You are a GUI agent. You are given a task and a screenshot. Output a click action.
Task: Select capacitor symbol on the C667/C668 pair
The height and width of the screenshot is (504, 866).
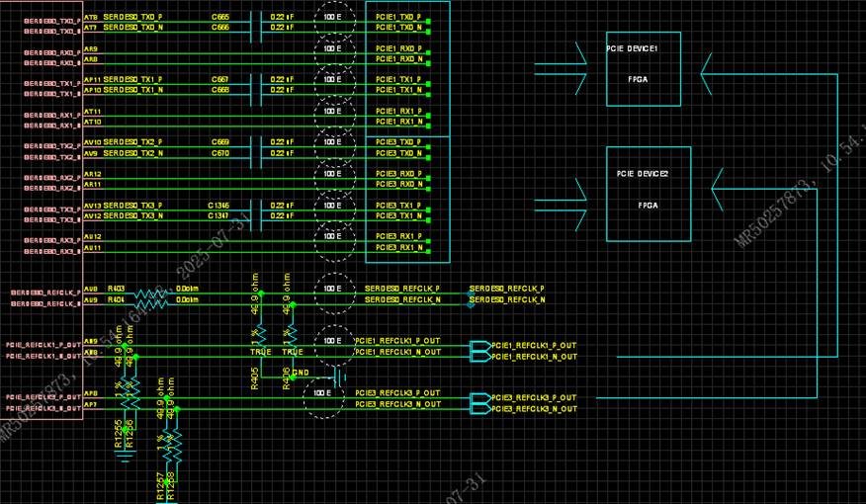[x=256, y=89]
